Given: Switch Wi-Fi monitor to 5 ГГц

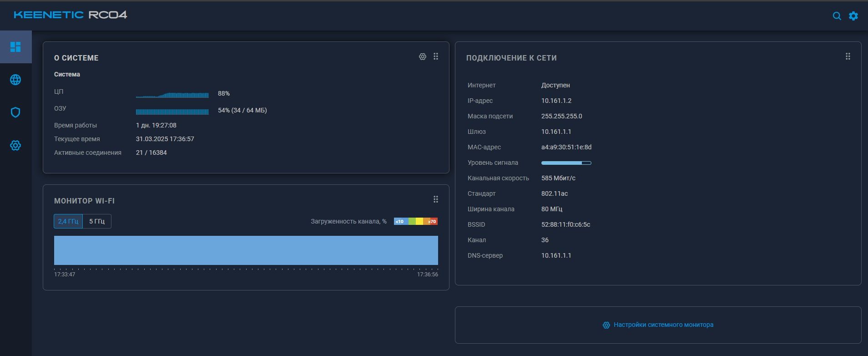Looking at the screenshot, I should [97, 221].
